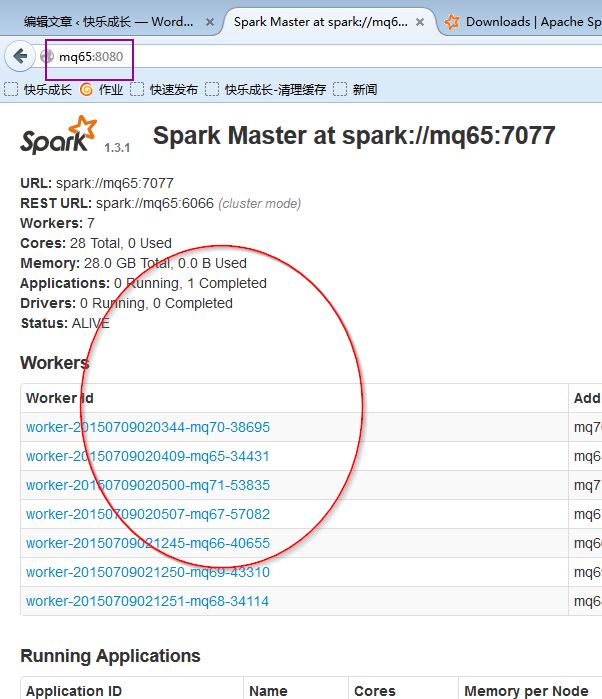Open the 快乐成长 bookmark
Viewport: 602px width, 699px height.
[38, 90]
